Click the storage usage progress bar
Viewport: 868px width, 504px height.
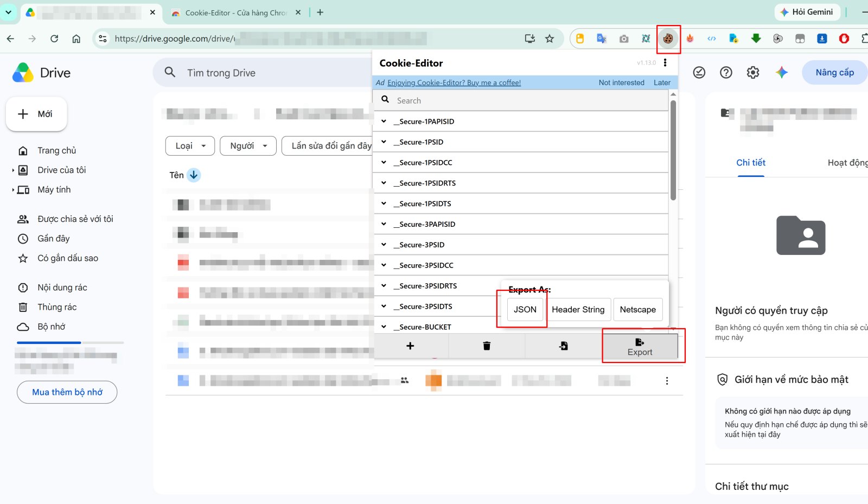70,343
